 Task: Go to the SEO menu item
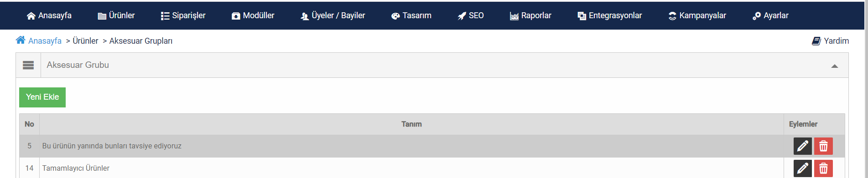pyautogui.click(x=471, y=15)
